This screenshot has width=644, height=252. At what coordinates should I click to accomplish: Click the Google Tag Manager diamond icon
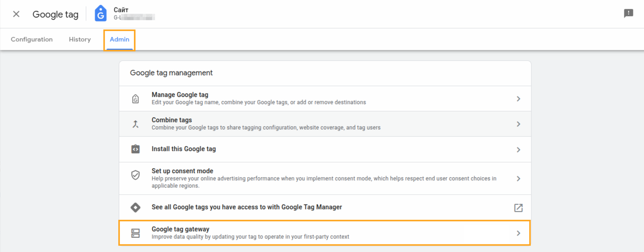coord(136,207)
